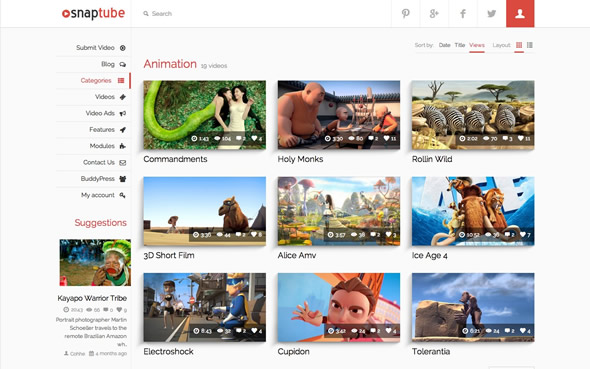The image size is (590, 369).
Task: Open the Google Plus social icon
Action: click(x=434, y=14)
